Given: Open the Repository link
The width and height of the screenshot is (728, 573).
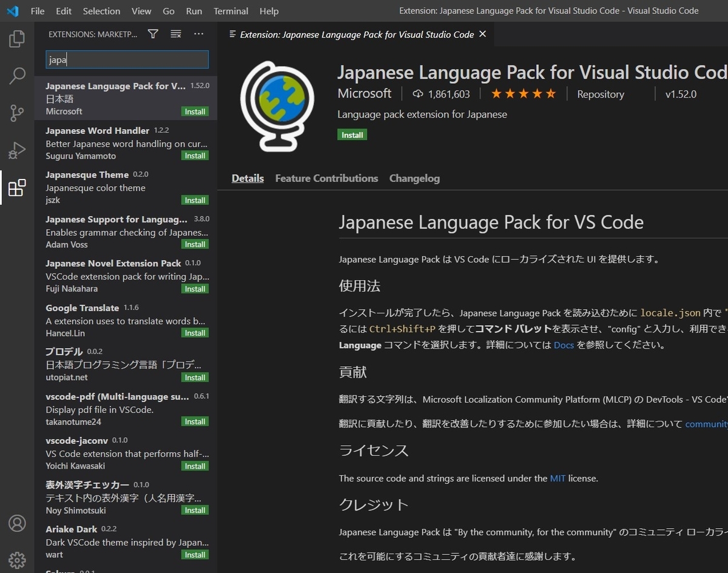Looking at the screenshot, I should [x=601, y=94].
